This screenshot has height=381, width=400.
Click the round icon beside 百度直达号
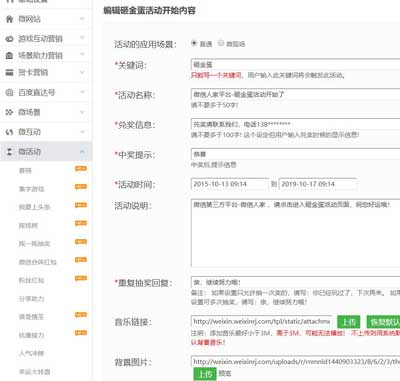(x=9, y=92)
